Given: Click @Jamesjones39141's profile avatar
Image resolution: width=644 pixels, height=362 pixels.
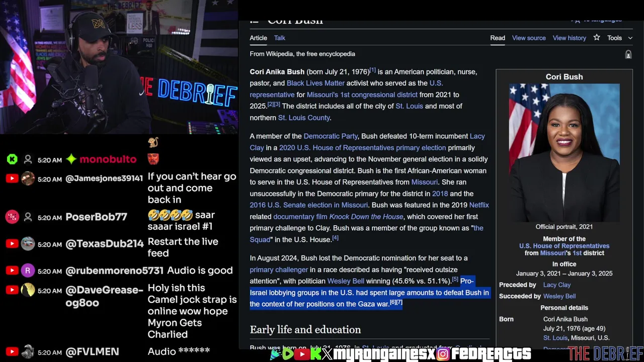Looking at the screenshot, I should [28, 178].
